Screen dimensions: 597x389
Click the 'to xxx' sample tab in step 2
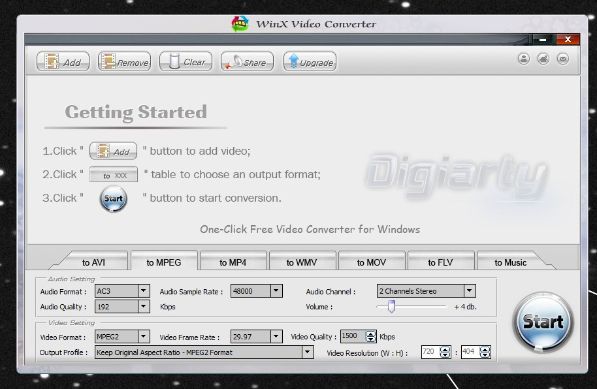tap(113, 175)
